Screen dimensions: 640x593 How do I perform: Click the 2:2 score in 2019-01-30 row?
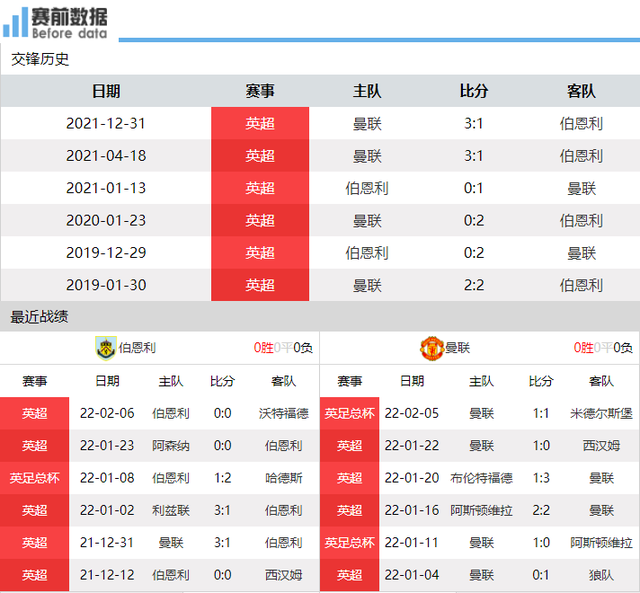click(x=473, y=285)
